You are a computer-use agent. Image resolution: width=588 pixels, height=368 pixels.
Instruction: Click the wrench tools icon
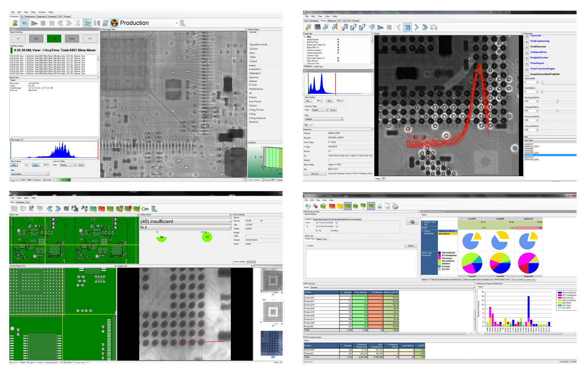pyautogui.click(x=78, y=23)
